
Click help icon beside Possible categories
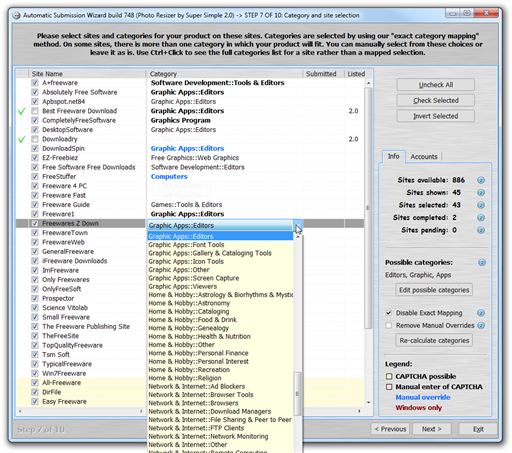pos(482,262)
